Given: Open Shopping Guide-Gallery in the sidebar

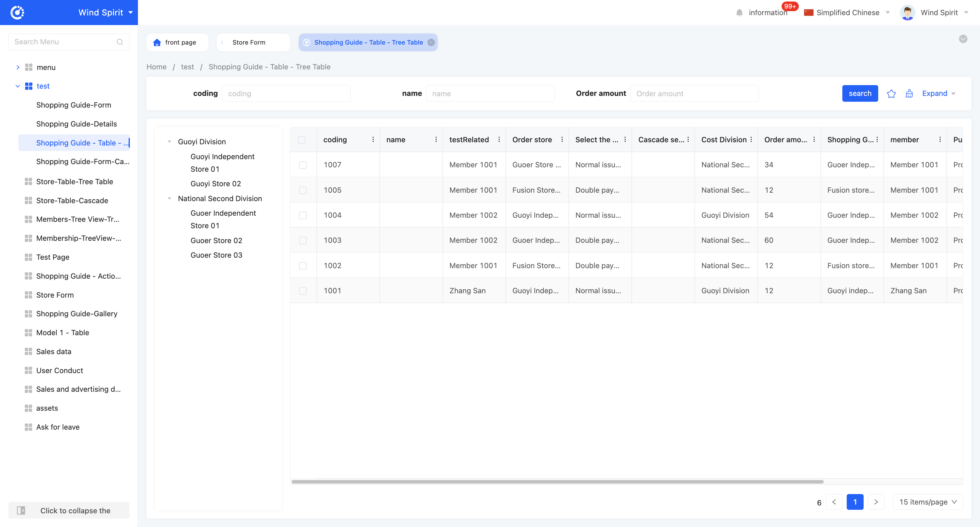Looking at the screenshot, I should pos(76,314).
